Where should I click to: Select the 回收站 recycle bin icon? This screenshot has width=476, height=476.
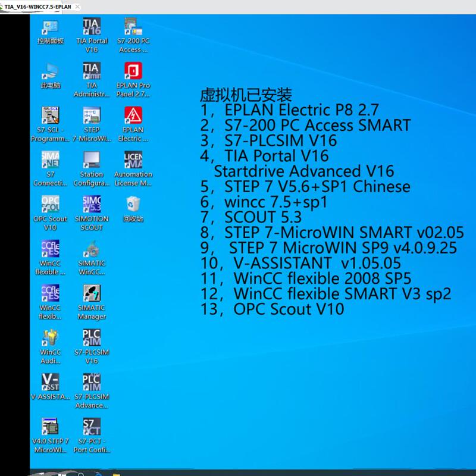133,209
